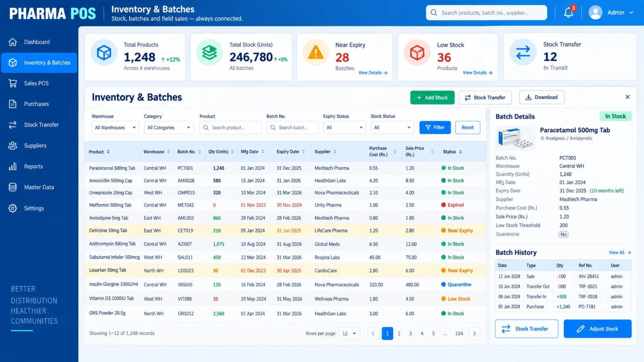Image resolution: width=644 pixels, height=362 pixels.
Task: Click the Low Stock box icon
Action: 417,53
